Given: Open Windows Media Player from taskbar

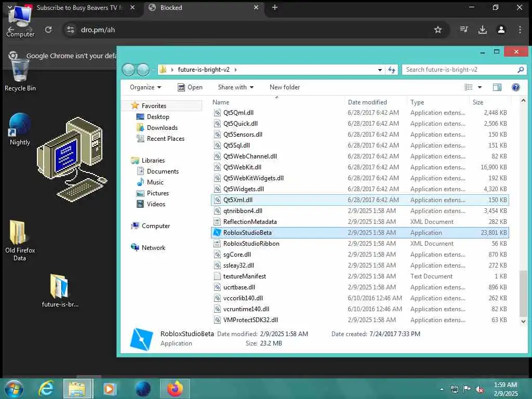Looking at the screenshot, I should click(109, 389).
